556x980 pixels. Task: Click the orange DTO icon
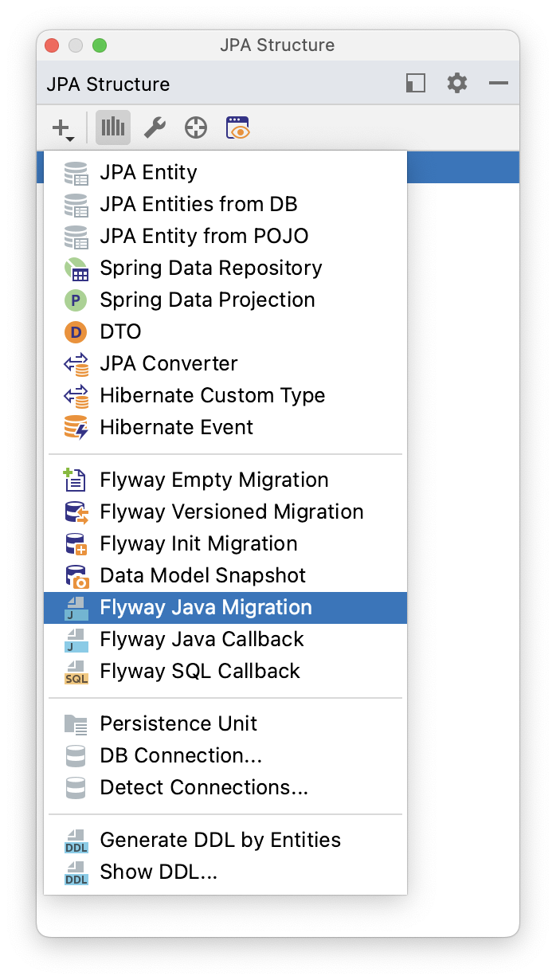[76, 332]
